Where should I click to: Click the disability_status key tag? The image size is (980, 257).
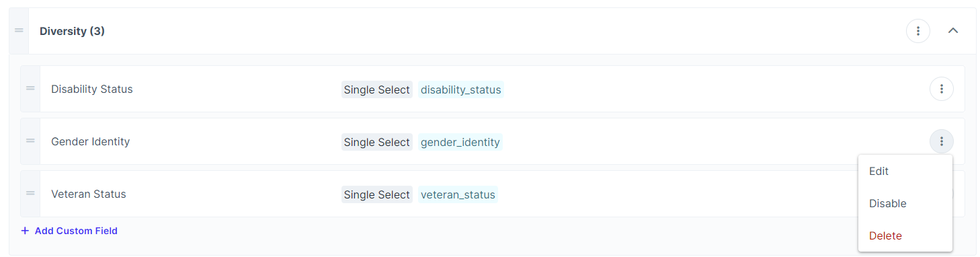461,89
